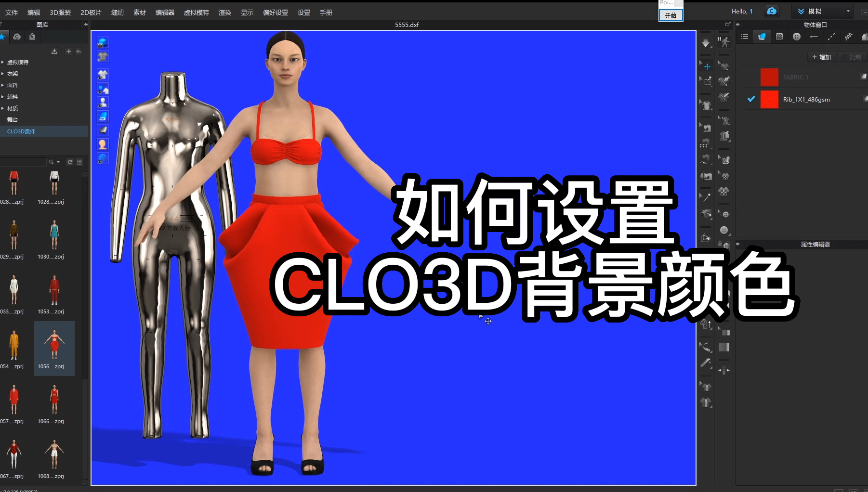This screenshot has height=492, width=868.
Task: Click the FABRIC 1 red color swatch
Action: pos(769,77)
